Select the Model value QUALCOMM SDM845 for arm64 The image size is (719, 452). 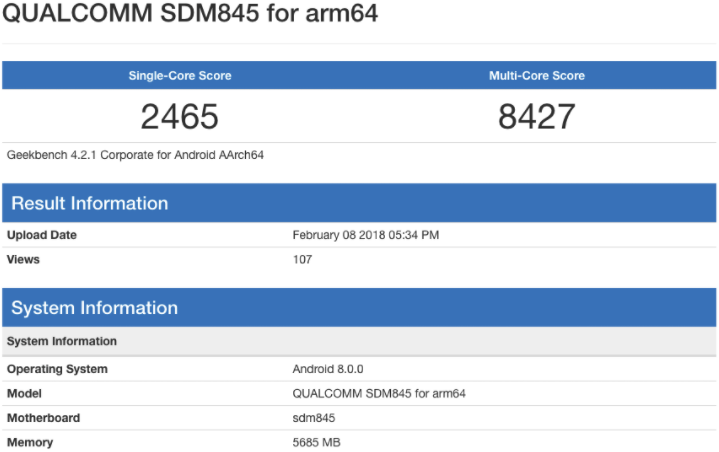(379, 393)
